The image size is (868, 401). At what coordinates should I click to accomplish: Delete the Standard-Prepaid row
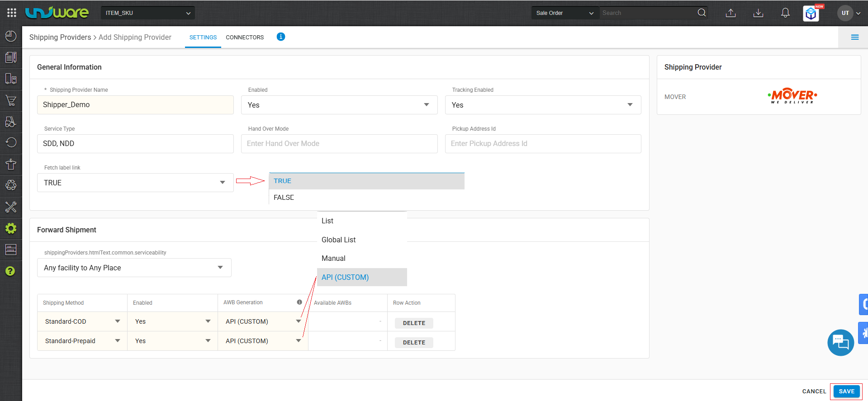[x=414, y=342]
